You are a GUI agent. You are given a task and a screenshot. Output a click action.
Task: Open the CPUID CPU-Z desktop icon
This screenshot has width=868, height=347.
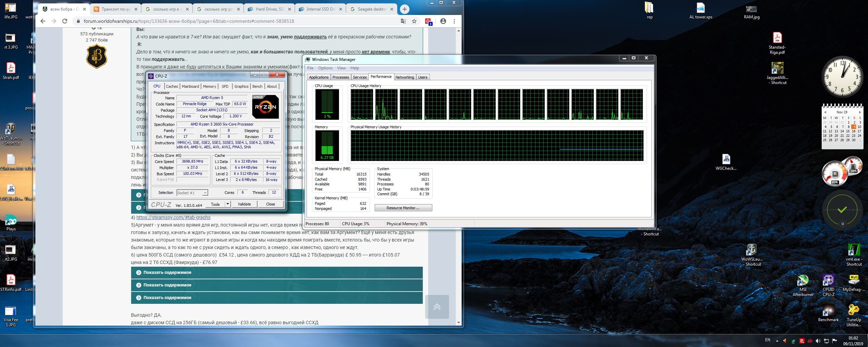tap(828, 281)
